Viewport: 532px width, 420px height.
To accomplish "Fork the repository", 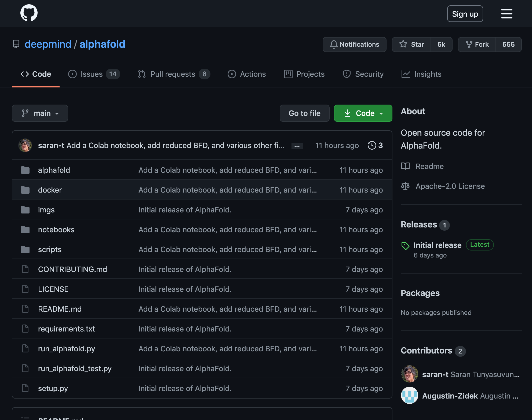I will pos(477,45).
